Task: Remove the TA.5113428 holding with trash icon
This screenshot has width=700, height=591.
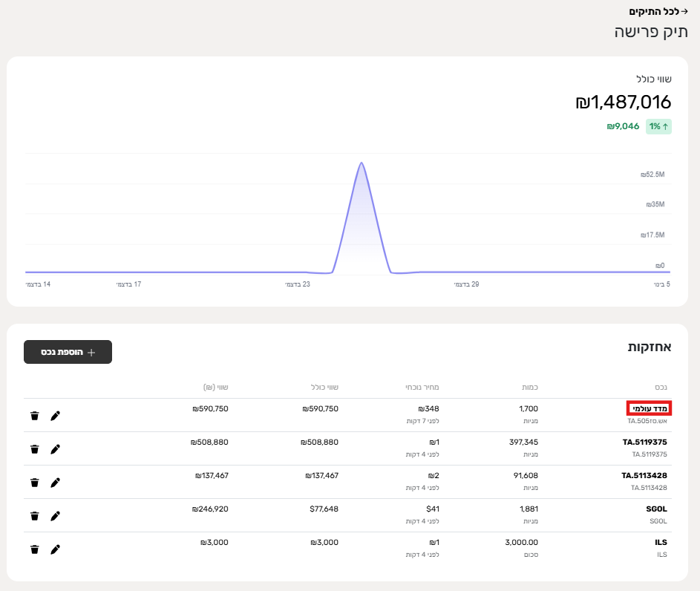Action: pyautogui.click(x=34, y=483)
